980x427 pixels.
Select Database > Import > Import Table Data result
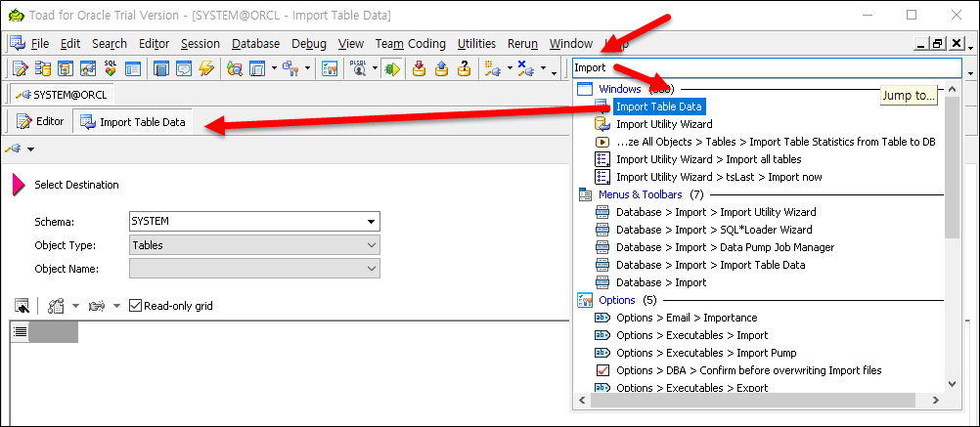[711, 265]
